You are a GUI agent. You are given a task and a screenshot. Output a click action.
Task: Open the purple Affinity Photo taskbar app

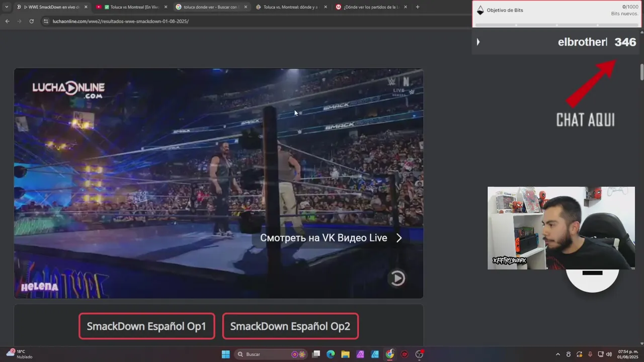[360, 354]
